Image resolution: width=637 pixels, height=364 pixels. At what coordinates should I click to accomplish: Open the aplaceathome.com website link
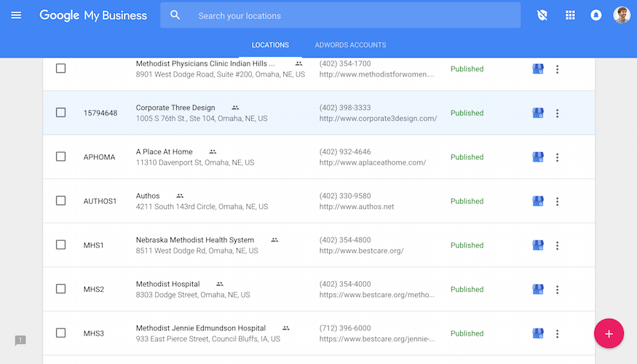point(373,162)
